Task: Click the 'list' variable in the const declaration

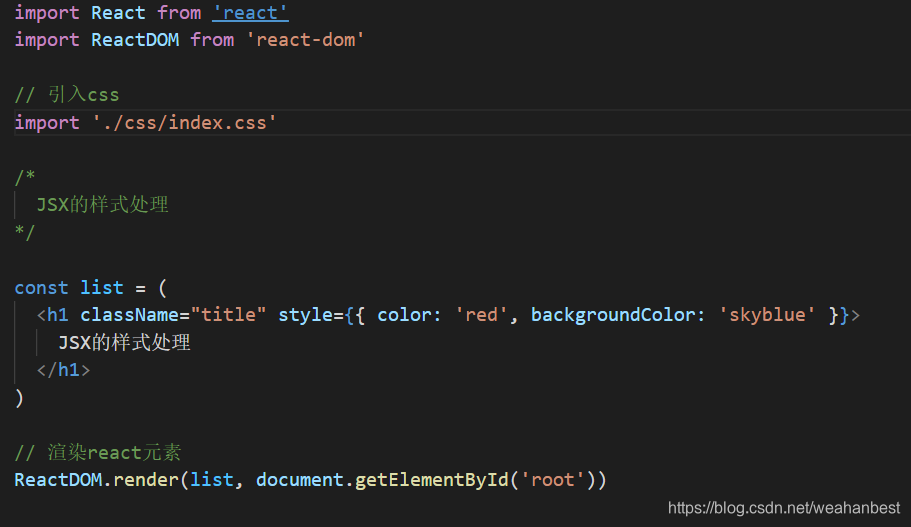Action: tap(102, 288)
